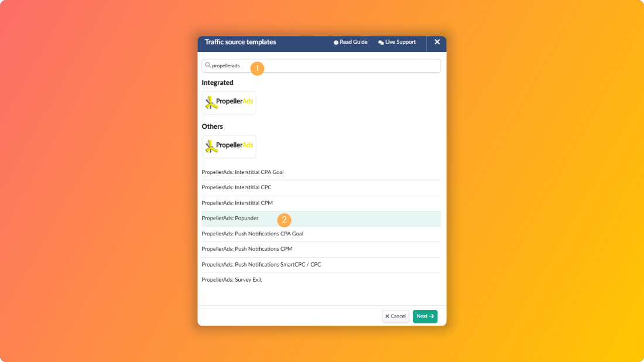The height and width of the screenshot is (362, 644).
Task: Focus the propellerads search field
Action: (321, 66)
